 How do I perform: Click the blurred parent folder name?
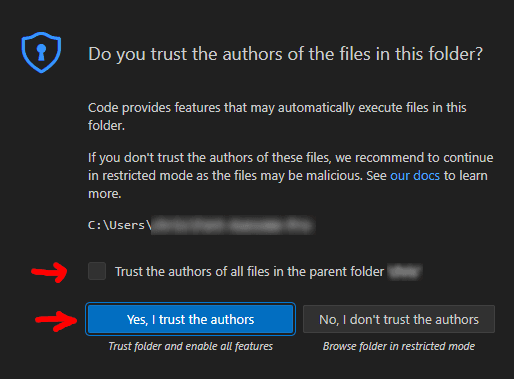405,272
